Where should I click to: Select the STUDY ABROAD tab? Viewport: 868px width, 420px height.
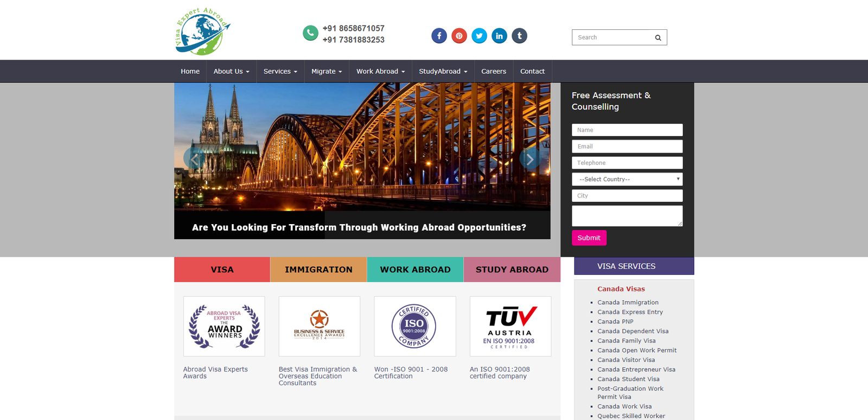pyautogui.click(x=512, y=270)
